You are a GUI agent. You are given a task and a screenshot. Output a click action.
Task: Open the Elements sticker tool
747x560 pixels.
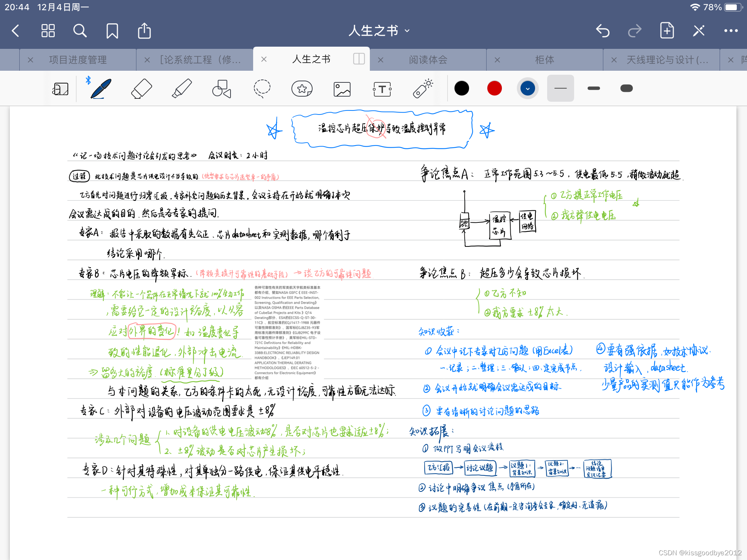click(302, 89)
